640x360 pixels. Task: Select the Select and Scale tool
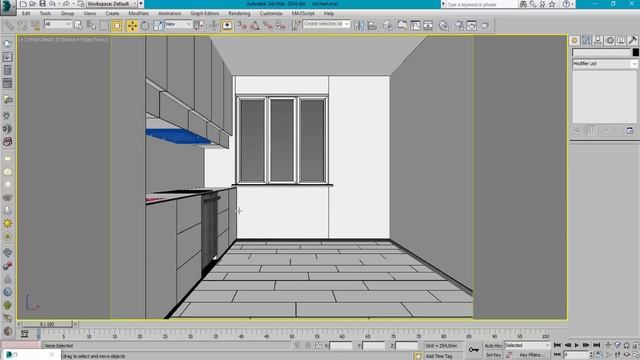coord(158,26)
